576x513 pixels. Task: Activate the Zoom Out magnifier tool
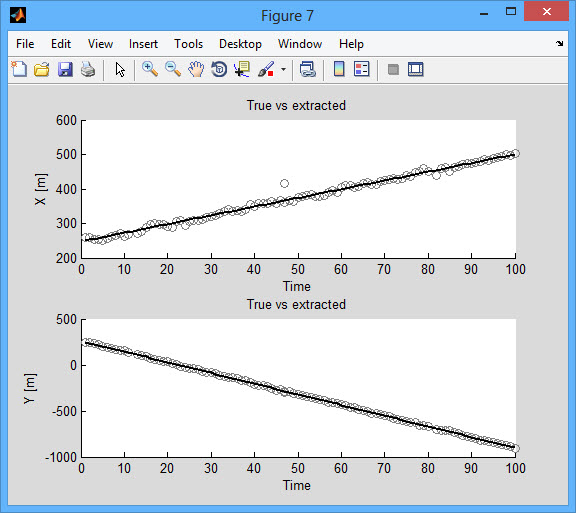pos(173,69)
